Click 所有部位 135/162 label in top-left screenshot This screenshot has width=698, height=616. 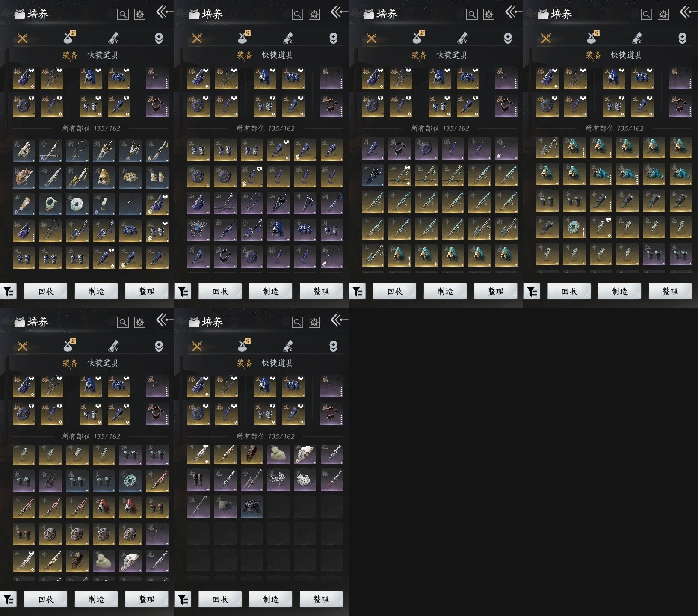pos(91,128)
